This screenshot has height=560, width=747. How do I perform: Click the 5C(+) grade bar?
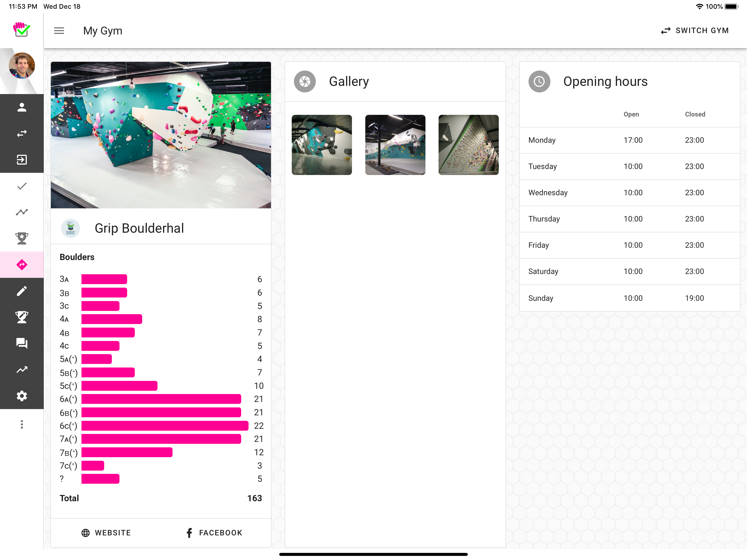119,386
